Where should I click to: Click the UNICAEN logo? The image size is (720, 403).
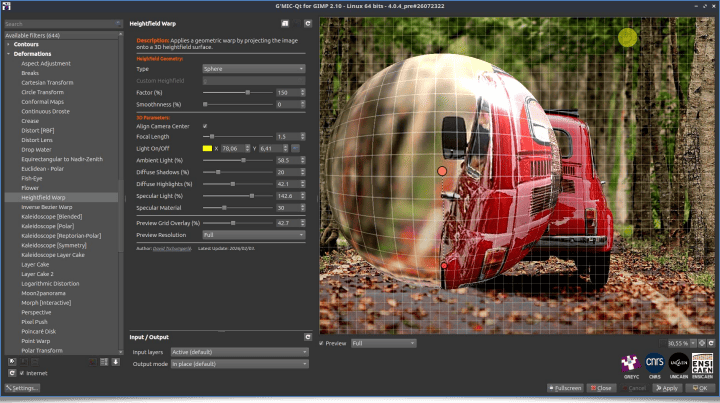pyautogui.click(x=679, y=366)
